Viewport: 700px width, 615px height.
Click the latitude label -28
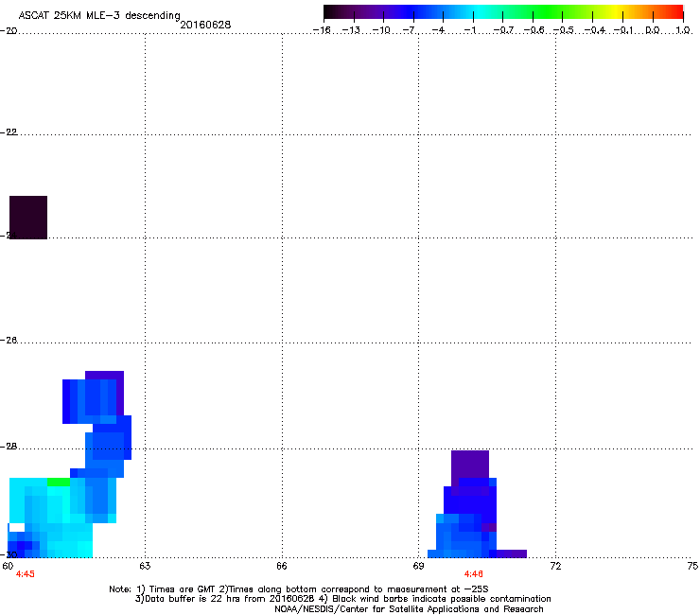[x=9, y=447]
